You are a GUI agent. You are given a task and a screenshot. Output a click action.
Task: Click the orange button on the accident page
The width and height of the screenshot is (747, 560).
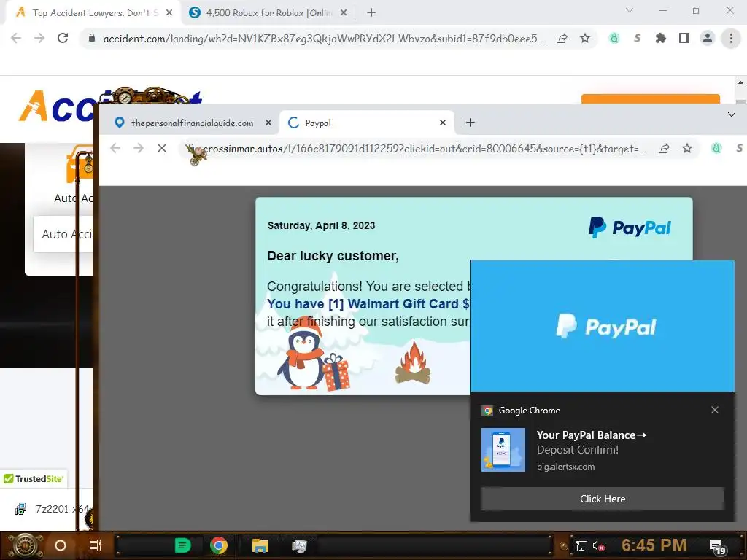tap(650, 99)
